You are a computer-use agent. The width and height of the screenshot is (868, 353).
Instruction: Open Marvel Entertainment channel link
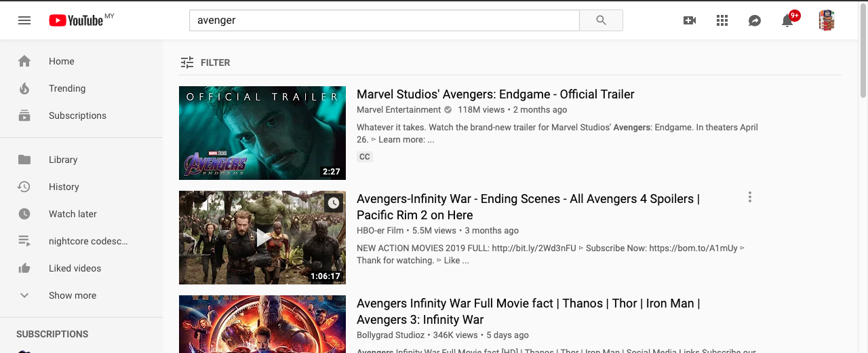(399, 110)
